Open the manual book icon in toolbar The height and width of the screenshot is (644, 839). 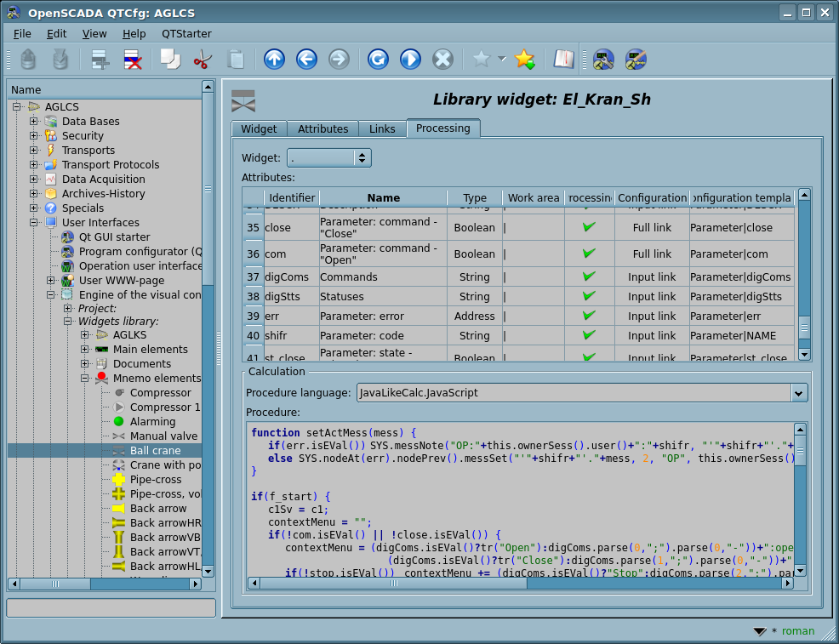point(563,59)
